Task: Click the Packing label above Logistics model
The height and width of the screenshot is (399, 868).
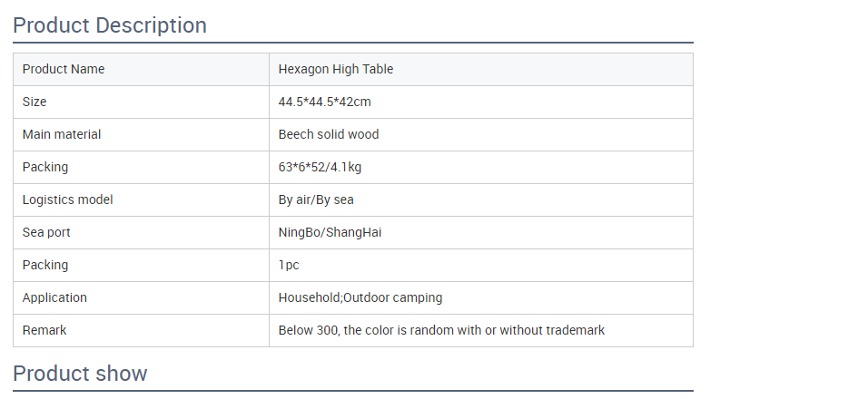Action: (x=45, y=167)
